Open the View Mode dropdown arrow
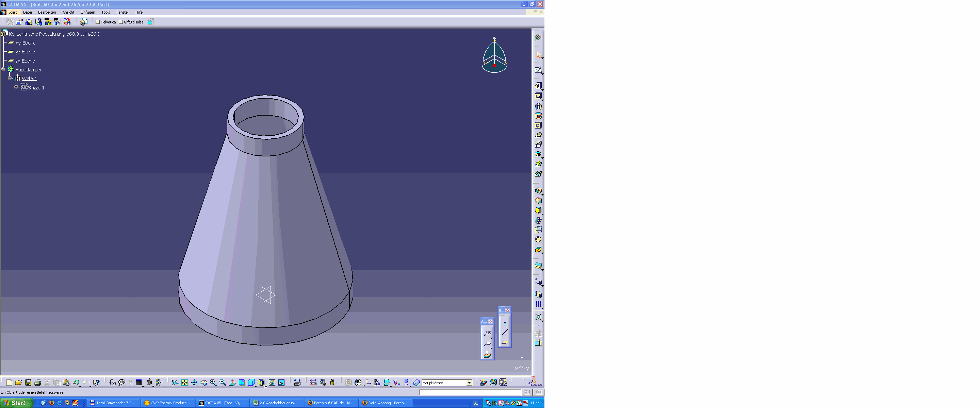Image resolution: width=980 pixels, height=408 pixels. click(x=265, y=386)
